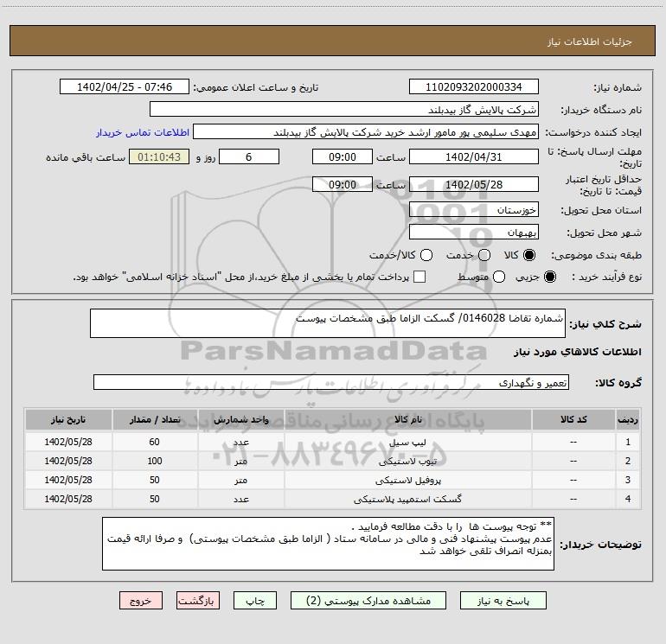Click quantity 100 in the تیوب لاستیکی row

pyautogui.click(x=155, y=461)
